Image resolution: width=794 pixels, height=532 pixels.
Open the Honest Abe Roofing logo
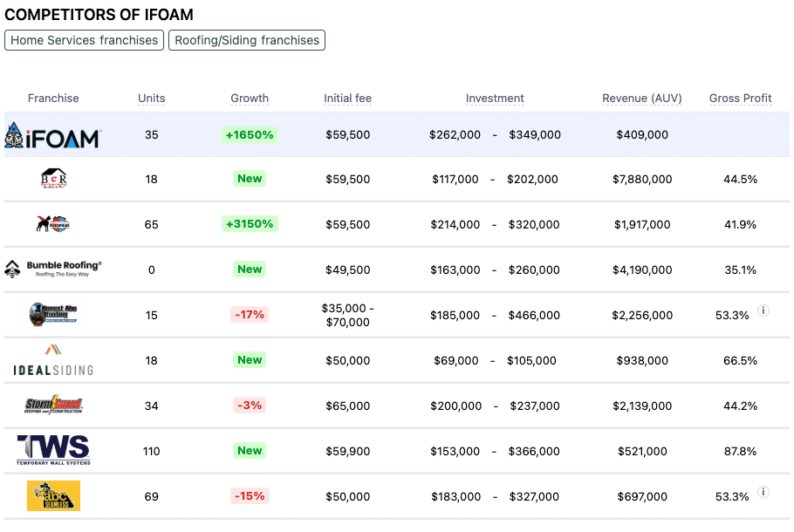click(x=53, y=314)
